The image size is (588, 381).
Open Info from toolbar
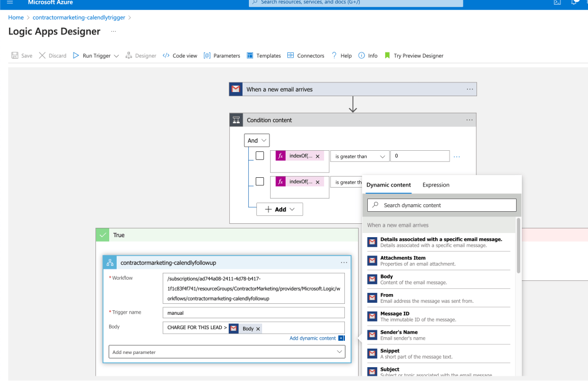[368, 56]
